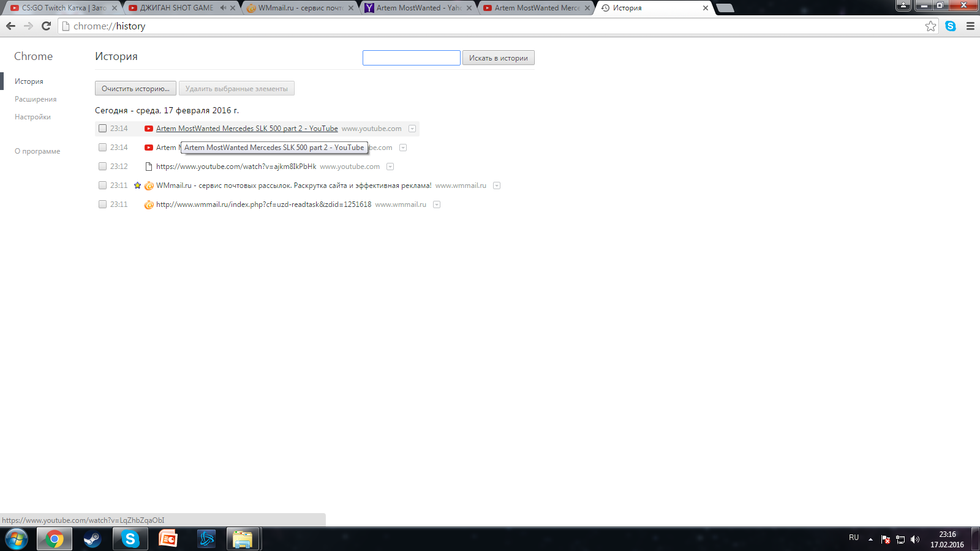Close the CS:GO Twitch tab
Viewport: 980px width, 551px height.
(114, 8)
